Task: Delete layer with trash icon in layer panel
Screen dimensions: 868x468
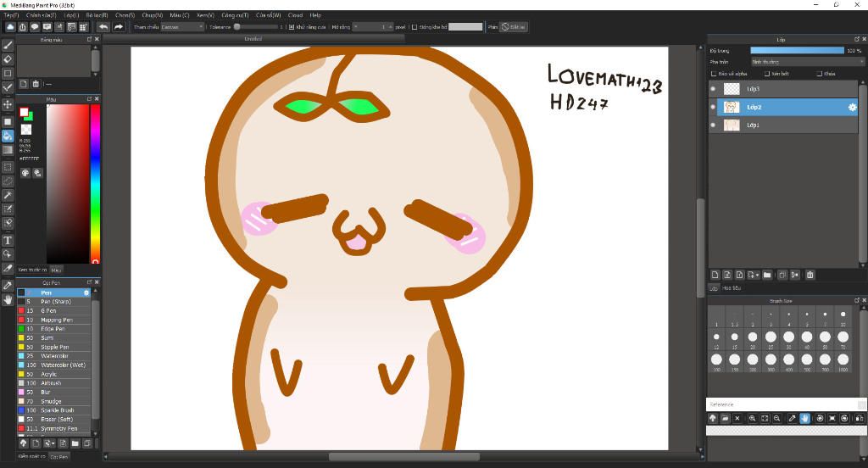Action: [x=810, y=275]
